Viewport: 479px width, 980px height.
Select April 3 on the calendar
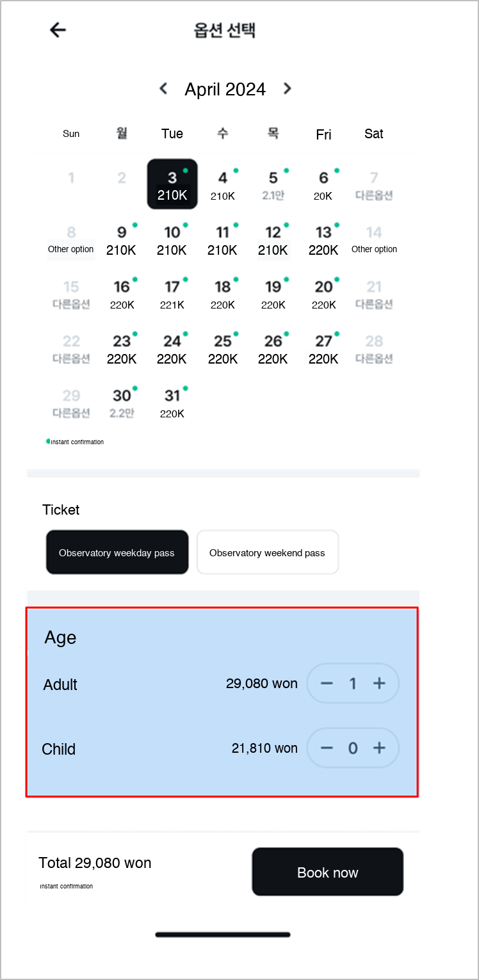[172, 184]
